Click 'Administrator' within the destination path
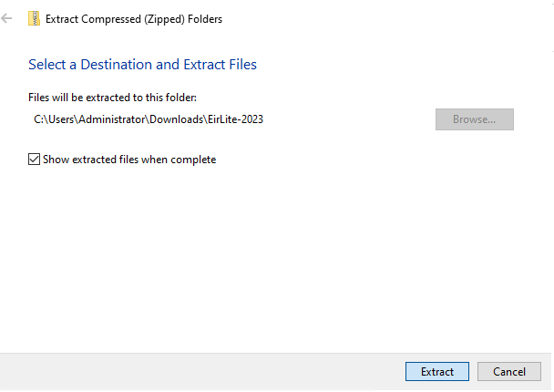This screenshot has width=554, height=392. point(112,119)
